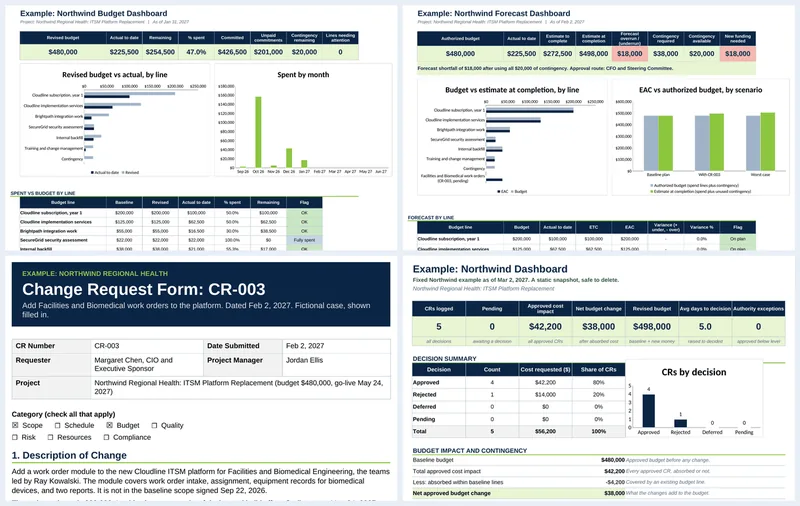Image resolution: width=800 pixels, height=506 pixels.
Task: Click the 'CRs by decision' chart title
Action: (x=693, y=372)
